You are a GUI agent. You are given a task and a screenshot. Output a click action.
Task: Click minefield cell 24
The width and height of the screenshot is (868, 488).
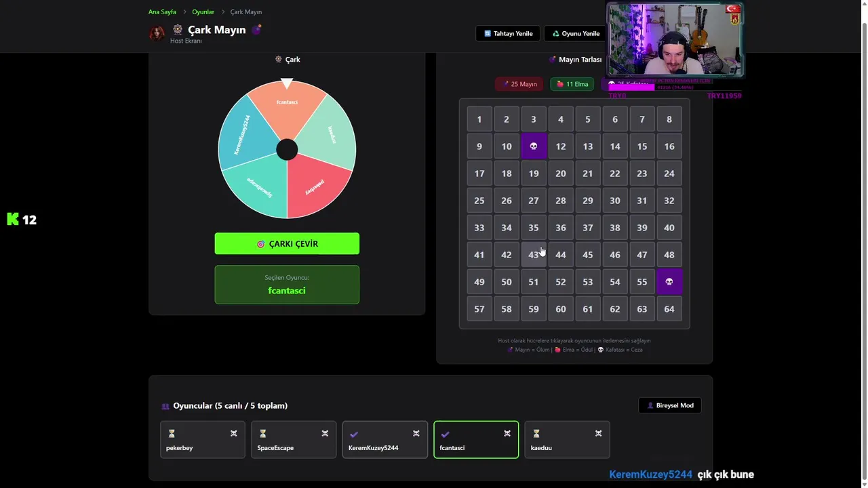click(x=669, y=174)
